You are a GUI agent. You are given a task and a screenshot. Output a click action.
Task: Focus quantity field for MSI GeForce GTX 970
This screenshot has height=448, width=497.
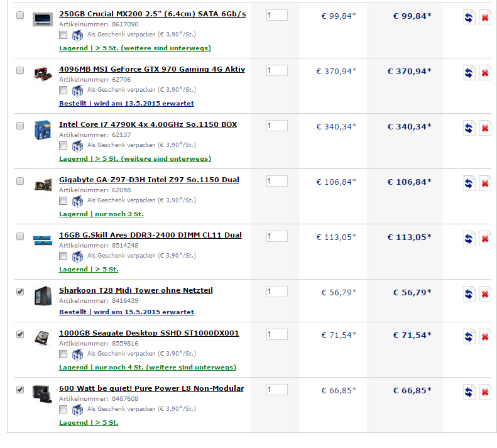[x=277, y=70]
